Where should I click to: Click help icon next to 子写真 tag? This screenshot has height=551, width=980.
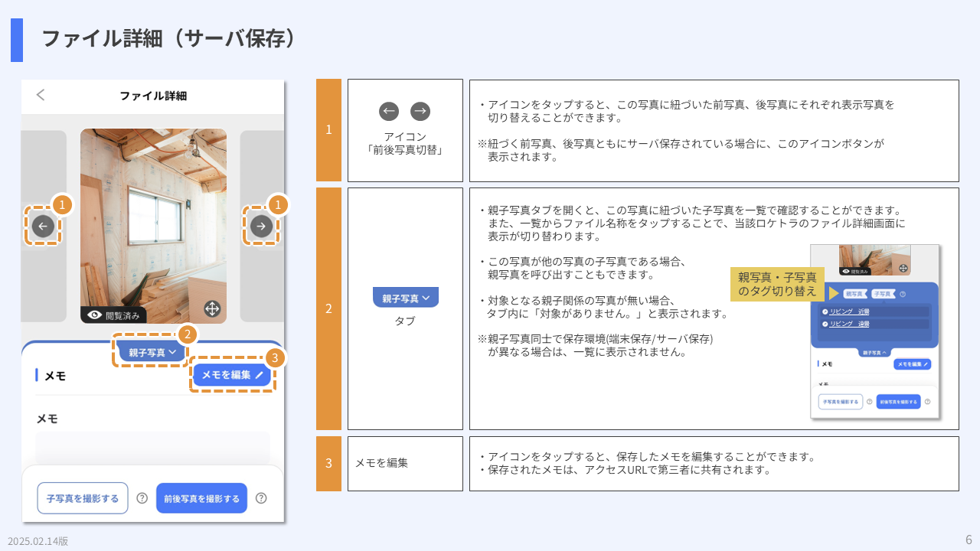(x=903, y=294)
